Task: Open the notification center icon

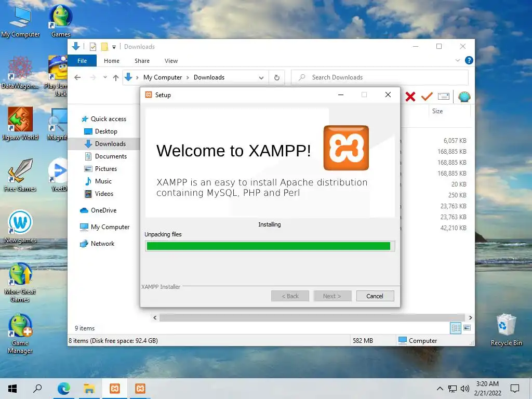Action: coord(515,389)
